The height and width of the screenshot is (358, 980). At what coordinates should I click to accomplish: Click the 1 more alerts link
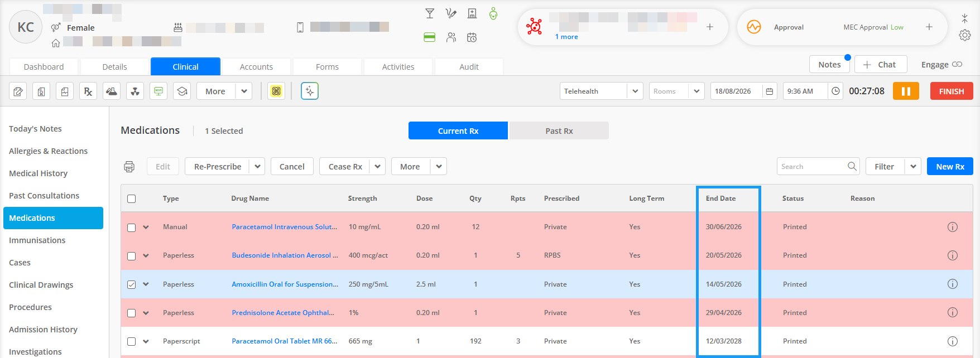coord(566,37)
